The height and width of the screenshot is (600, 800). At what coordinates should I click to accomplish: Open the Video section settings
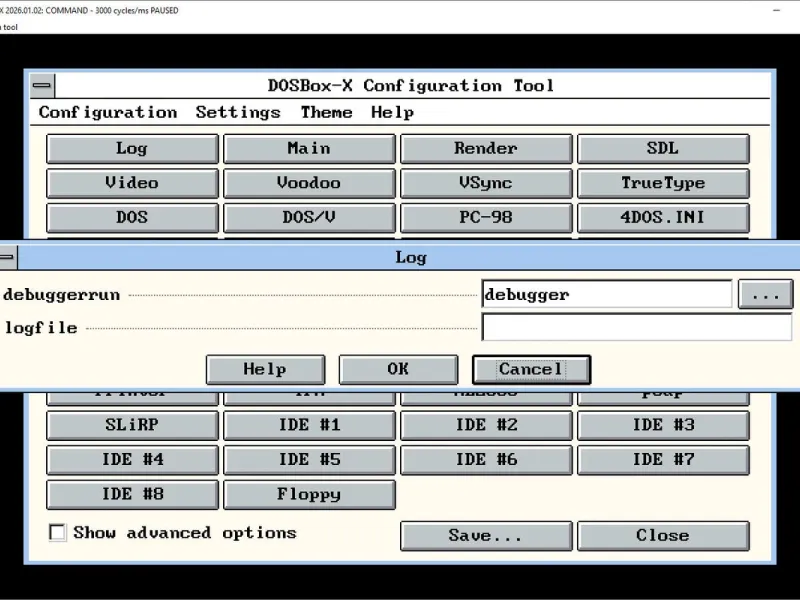click(x=132, y=183)
